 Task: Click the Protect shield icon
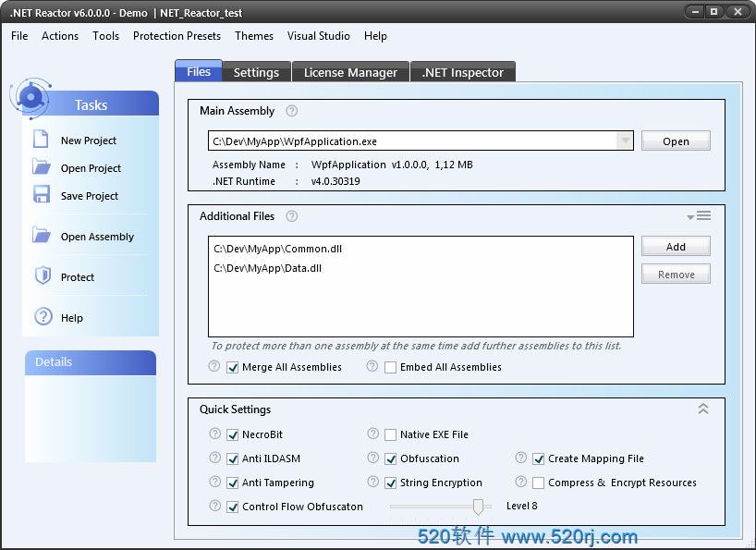pos(43,275)
